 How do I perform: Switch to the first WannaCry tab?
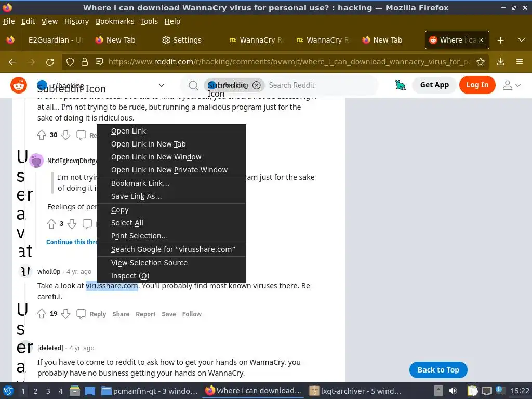pos(257,40)
